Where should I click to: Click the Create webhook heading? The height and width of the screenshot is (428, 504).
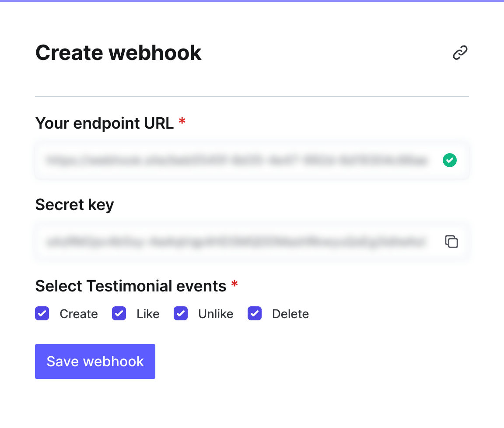tap(119, 53)
